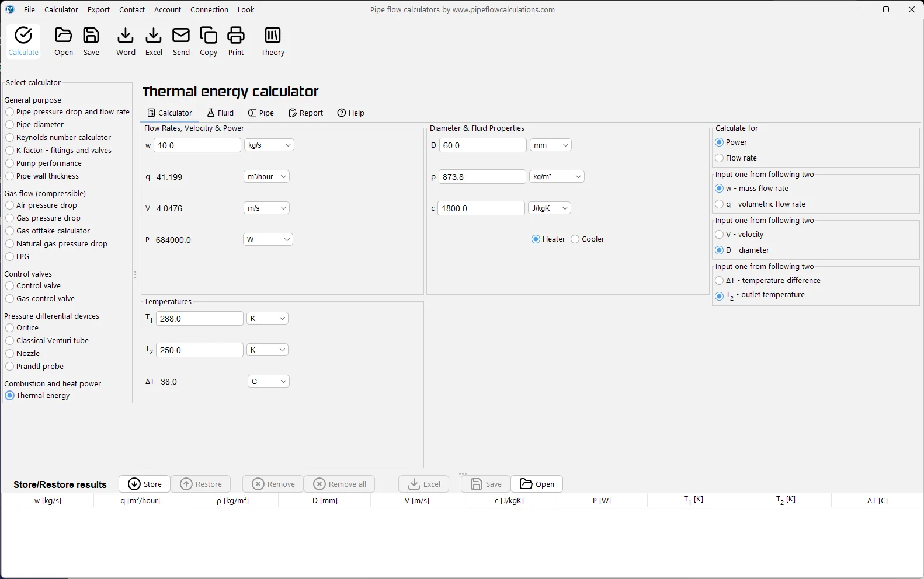This screenshot has height=579, width=924.
Task: Switch to the Report tab
Action: point(306,113)
